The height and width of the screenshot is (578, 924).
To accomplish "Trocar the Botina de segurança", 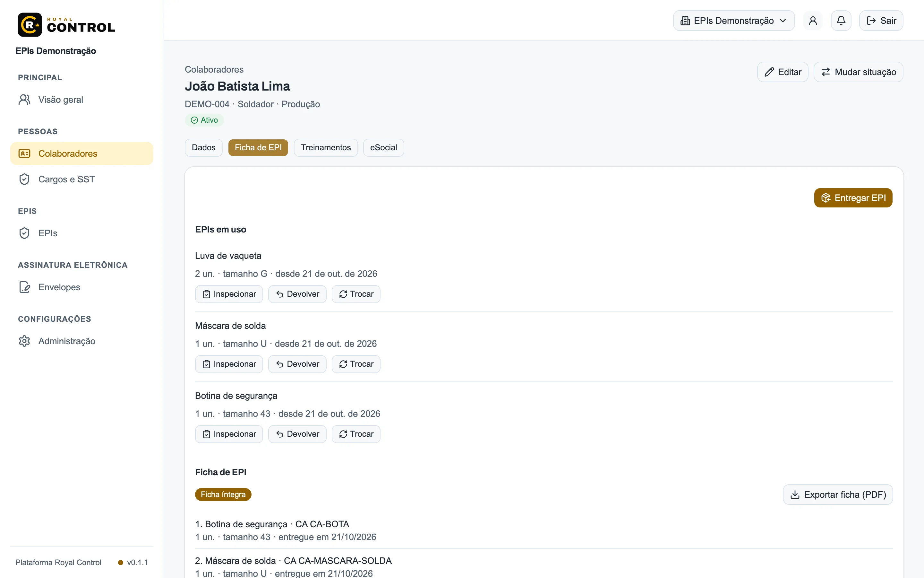I will (x=356, y=434).
